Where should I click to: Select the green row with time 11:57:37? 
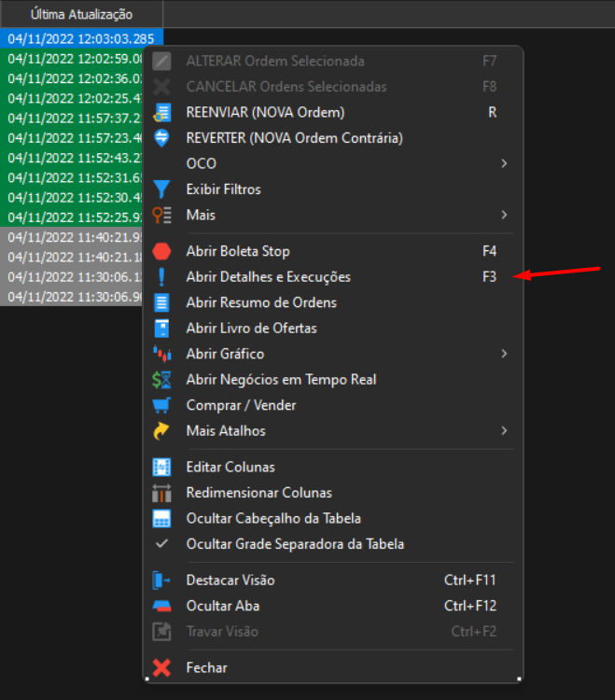tap(72, 118)
